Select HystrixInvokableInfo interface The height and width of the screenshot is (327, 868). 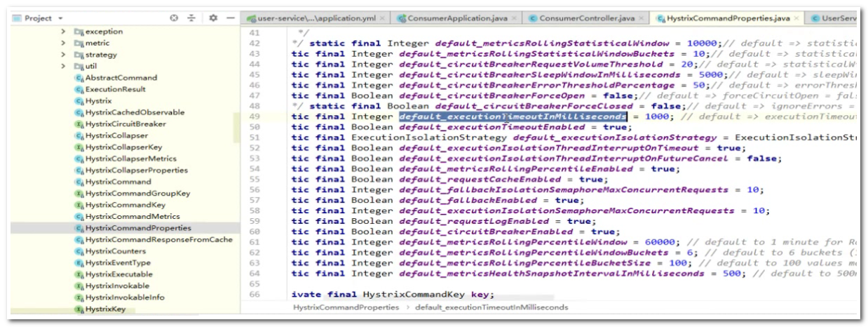tap(119, 298)
